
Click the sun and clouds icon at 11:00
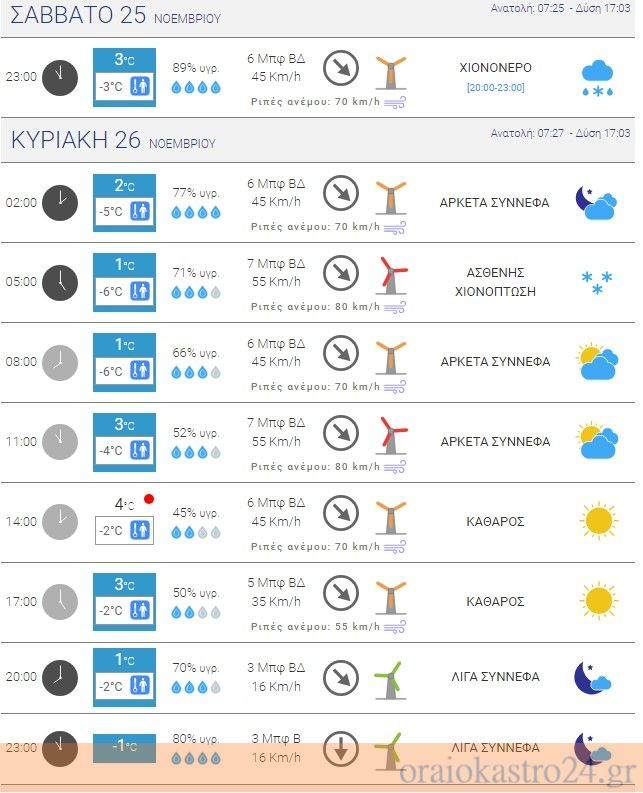point(597,440)
